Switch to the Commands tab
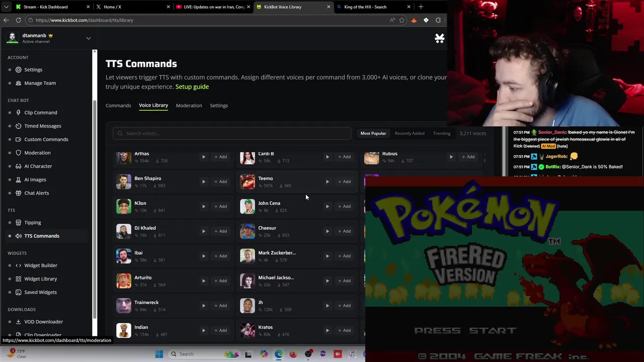The image size is (644, 362). [118, 106]
